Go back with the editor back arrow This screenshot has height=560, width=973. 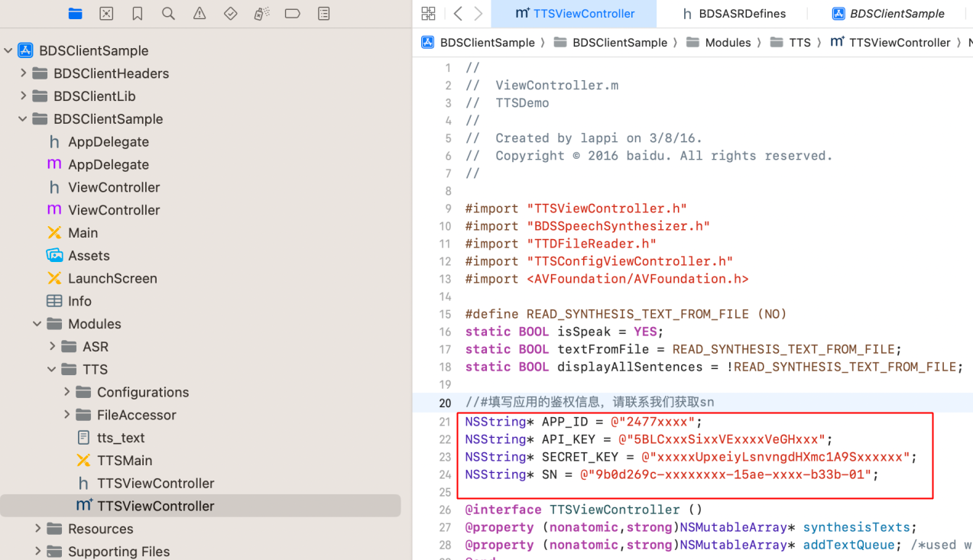click(458, 14)
